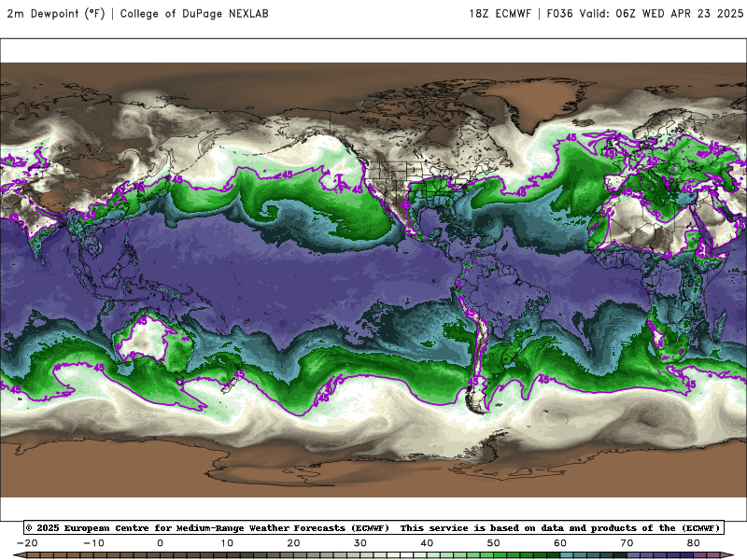Click the "College of DuPage NEXLAB" label
Screen dimensions: 747x560
194,13
